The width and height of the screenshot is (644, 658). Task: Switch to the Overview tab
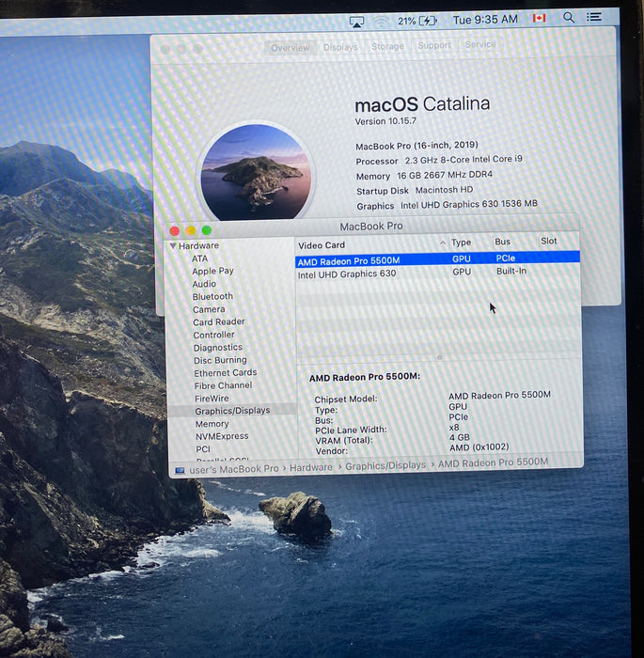(x=291, y=48)
